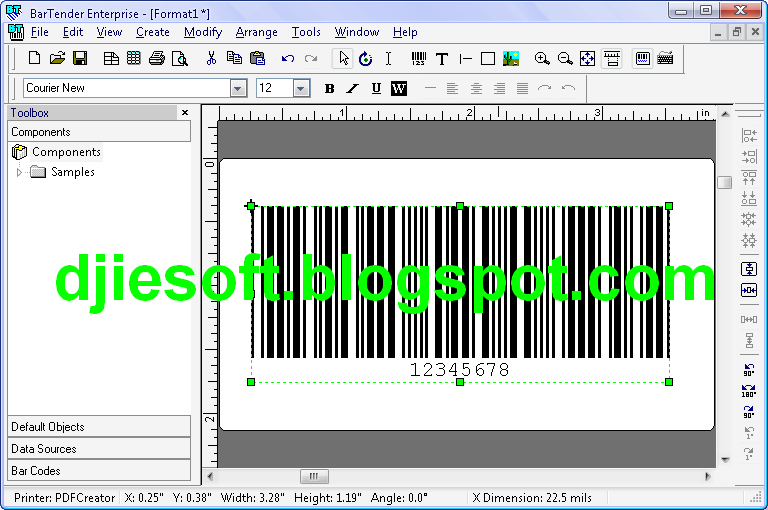768x510 pixels.
Task: Click vertical scrollbar down arrow
Action: click(725, 460)
